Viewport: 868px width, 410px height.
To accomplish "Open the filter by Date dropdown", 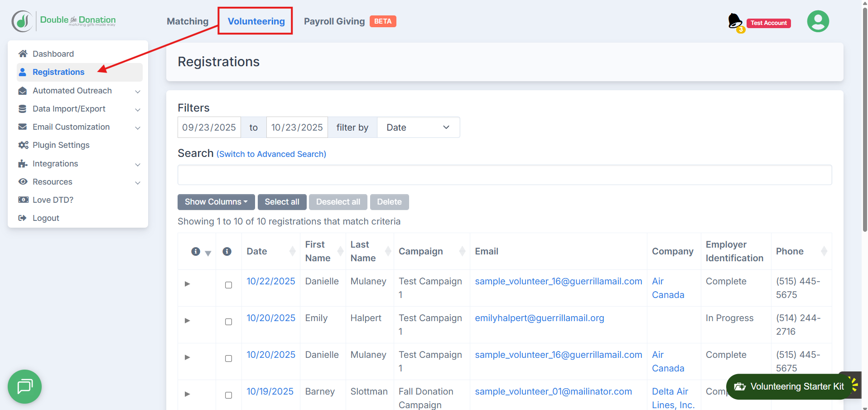I will 418,127.
